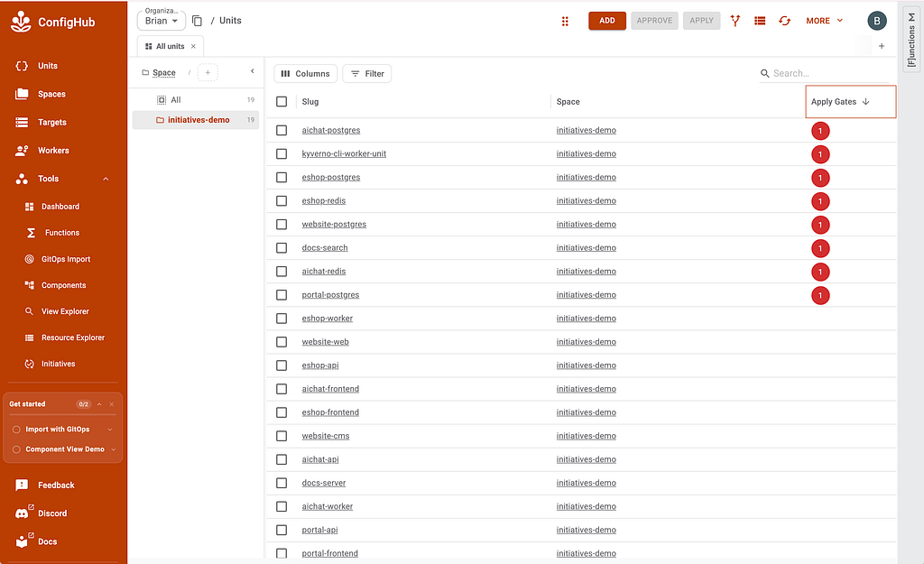
Task: Check the kyverno-cli-worker-unit row checkbox
Action: pyautogui.click(x=282, y=153)
